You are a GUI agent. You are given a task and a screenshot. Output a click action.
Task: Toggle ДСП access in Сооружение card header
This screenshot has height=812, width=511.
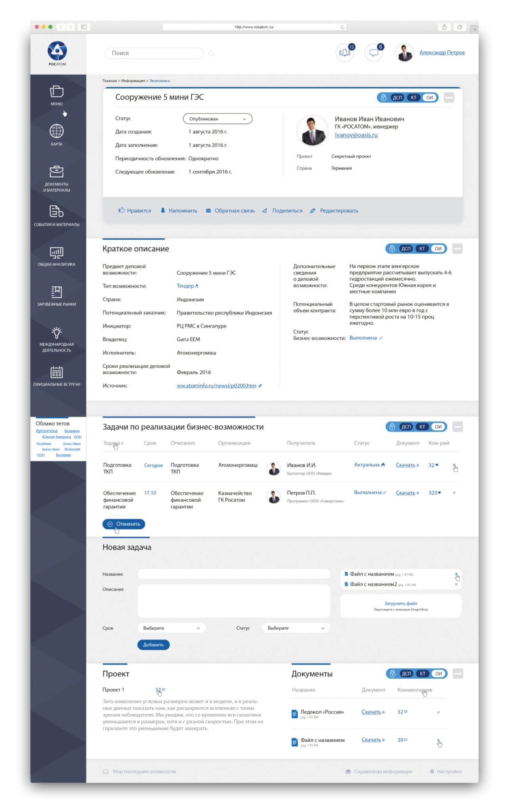click(397, 98)
